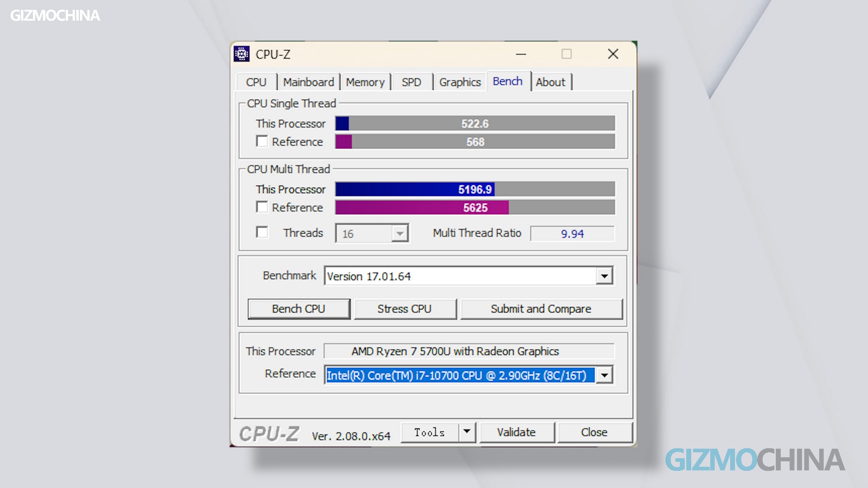Open the Graphics tab
Viewport: 868px width, 488px height.
(460, 82)
